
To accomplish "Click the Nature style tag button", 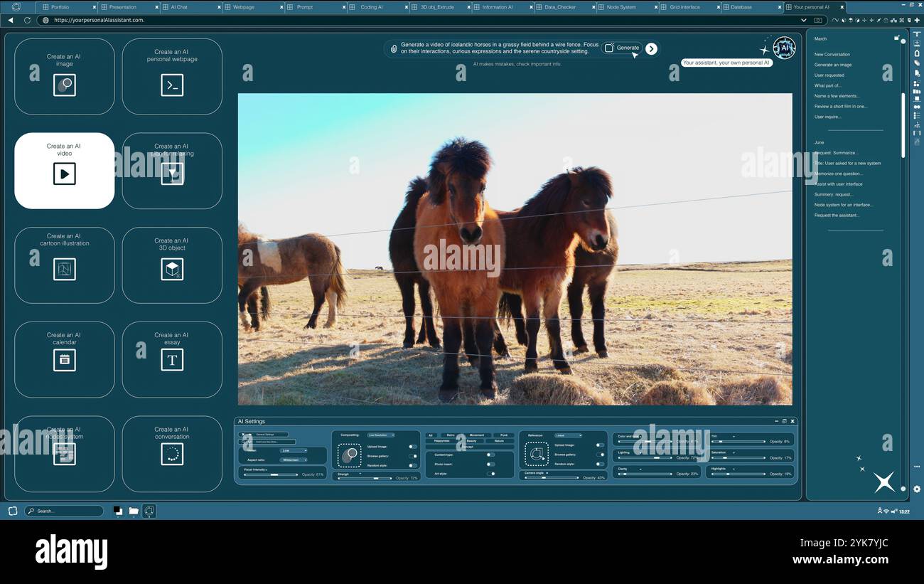I will tap(499, 441).
